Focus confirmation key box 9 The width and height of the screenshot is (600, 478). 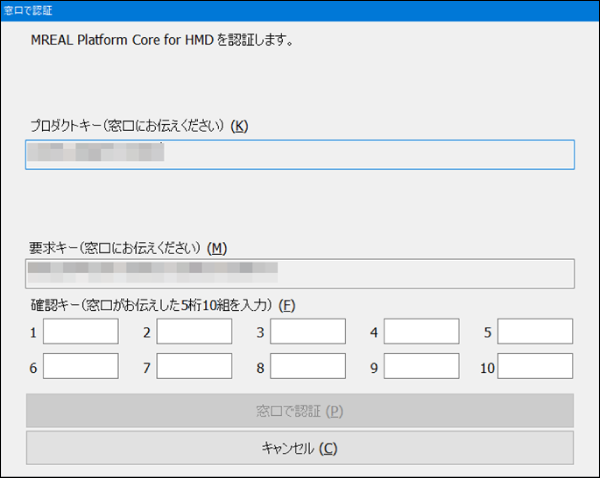[x=421, y=366]
